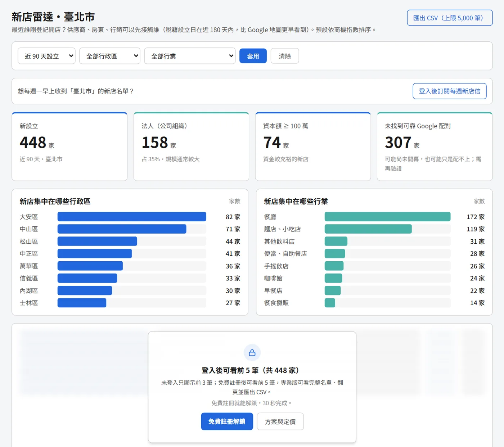Select the 萬華區 row label
The width and height of the screenshot is (504, 447).
point(29,266)
